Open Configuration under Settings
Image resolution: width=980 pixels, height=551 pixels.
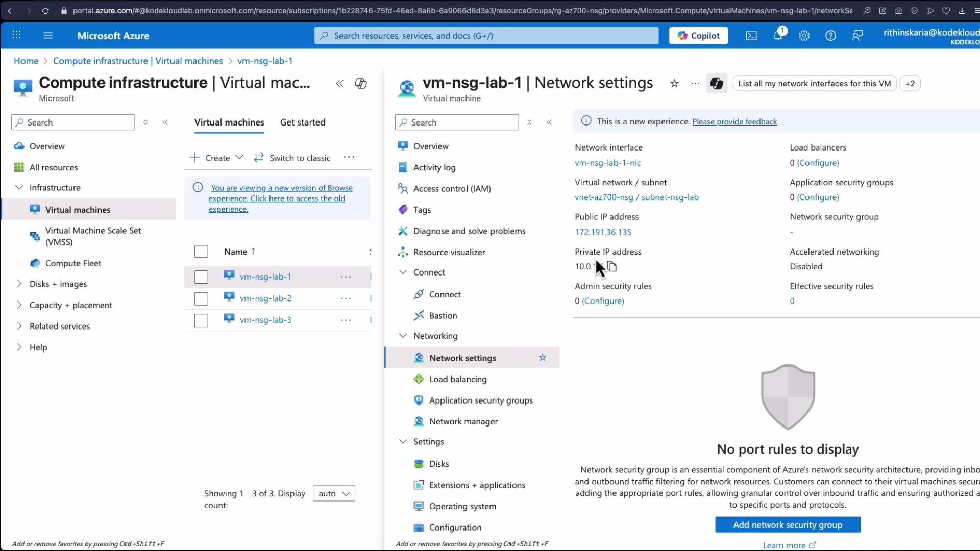455,528
